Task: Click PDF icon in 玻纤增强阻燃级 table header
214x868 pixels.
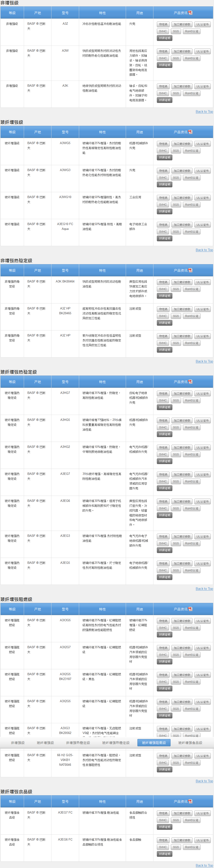Action: point(190,609)
